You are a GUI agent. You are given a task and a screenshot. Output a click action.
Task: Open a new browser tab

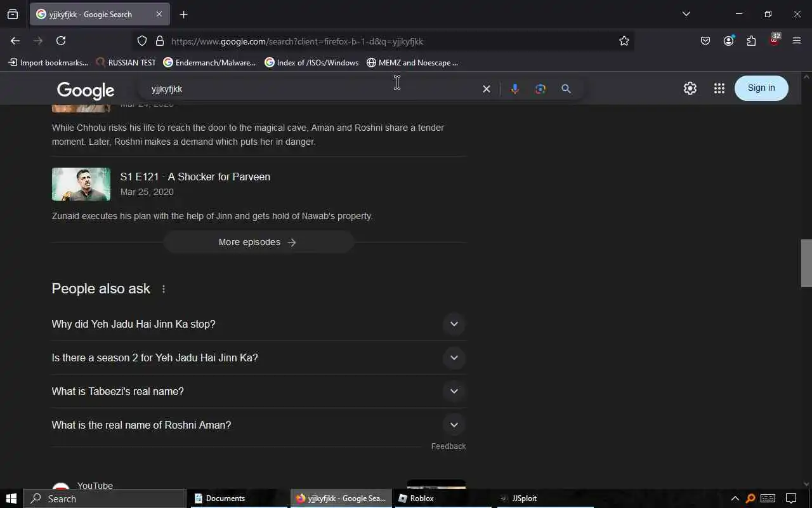click(183, 14)
